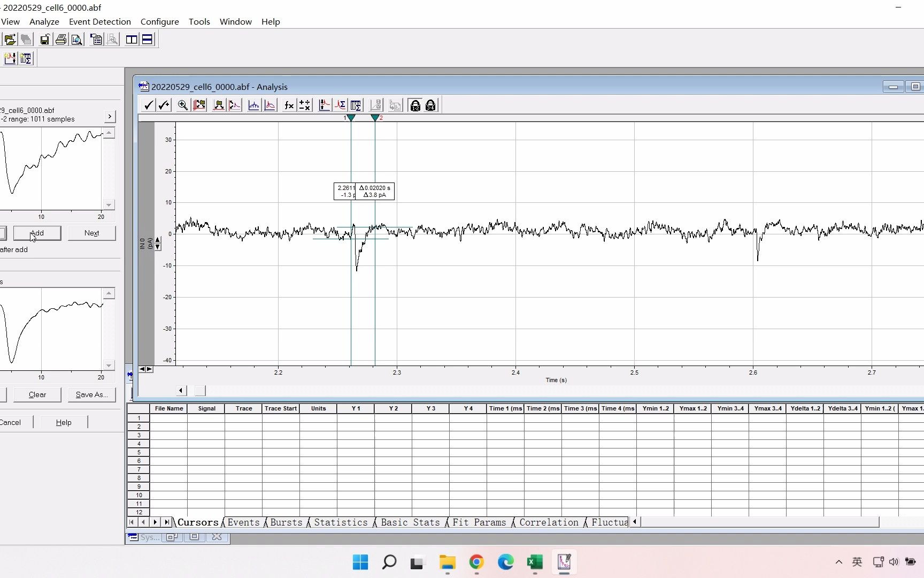
Task: Open the Tools menu
Action: (199, 21)
